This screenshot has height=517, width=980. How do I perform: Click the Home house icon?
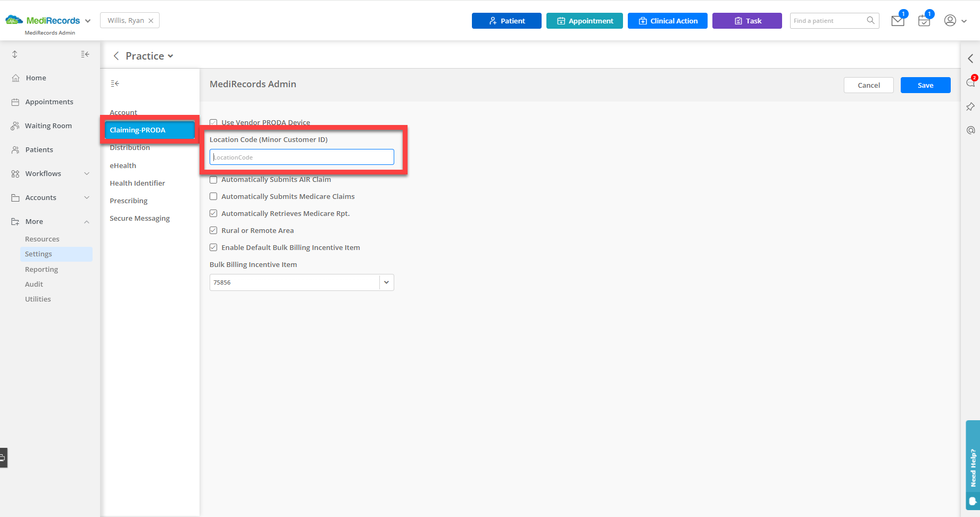coord(15,78)
